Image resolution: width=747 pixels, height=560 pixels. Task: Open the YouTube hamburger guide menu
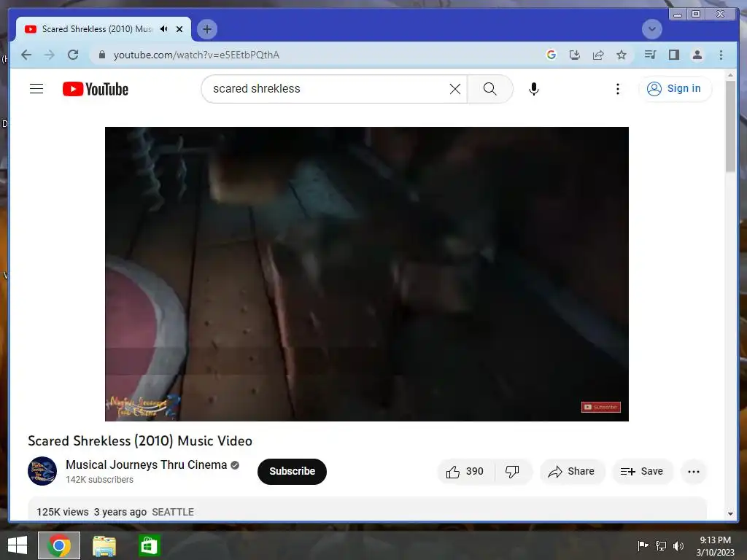click(x=36, y=88)
